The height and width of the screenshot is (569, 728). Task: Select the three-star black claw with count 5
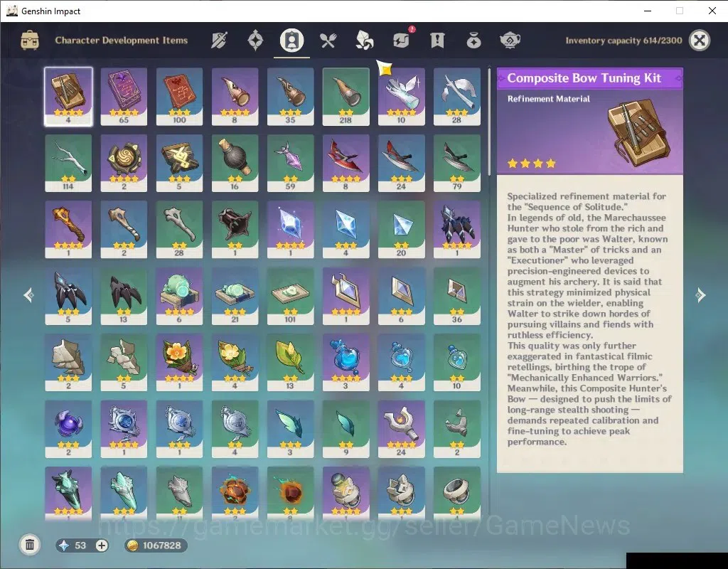68,296
